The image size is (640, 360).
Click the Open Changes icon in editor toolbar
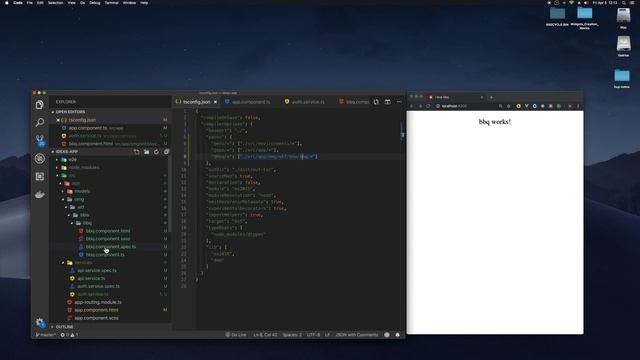pos(376,102)
